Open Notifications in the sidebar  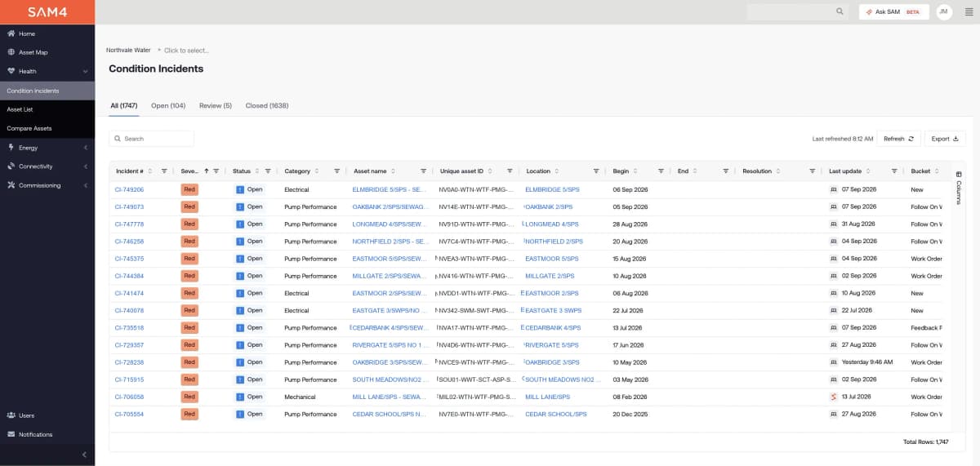tap(35, 434)
